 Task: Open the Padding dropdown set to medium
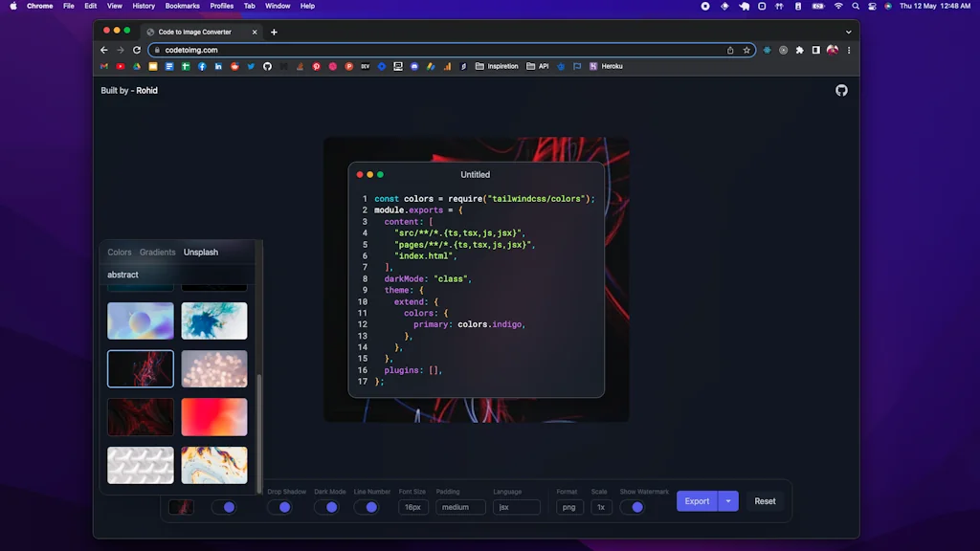coord(459,507)
